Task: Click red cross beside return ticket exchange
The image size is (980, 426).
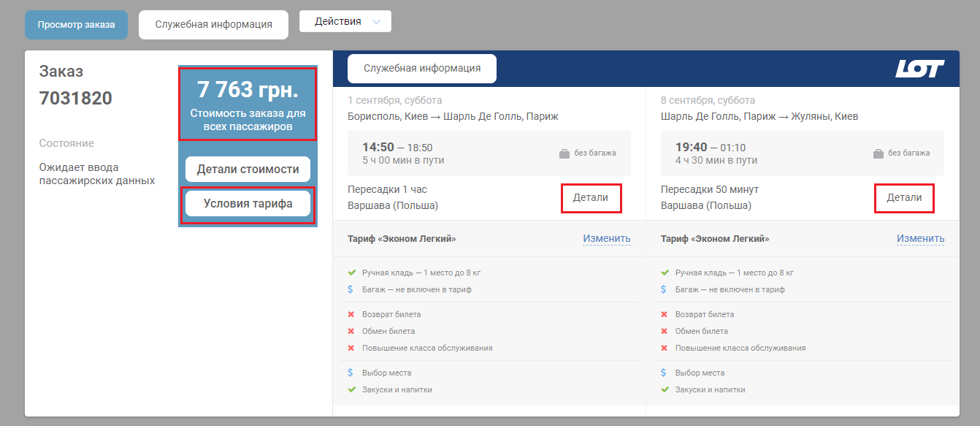Action: (x=665, y=331)
